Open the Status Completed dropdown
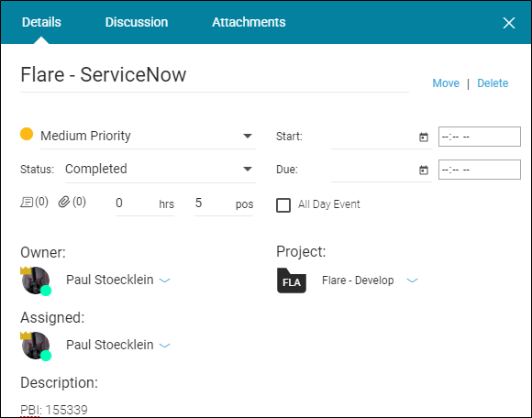The width and height of the screenshot is (532, 418). pyautogui.click(x=161, y=169)
